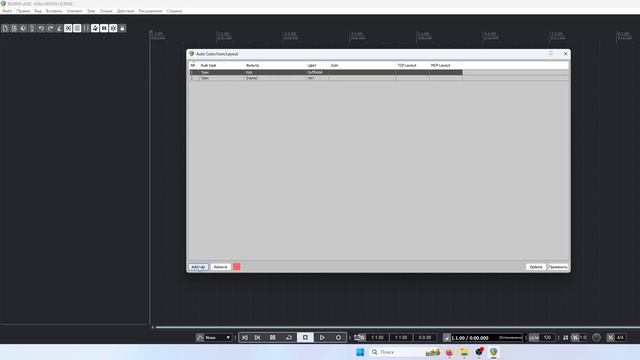Click the Open project toolbar icon
The height and width of the screenshot is (360, 640).
pos(14,28)
